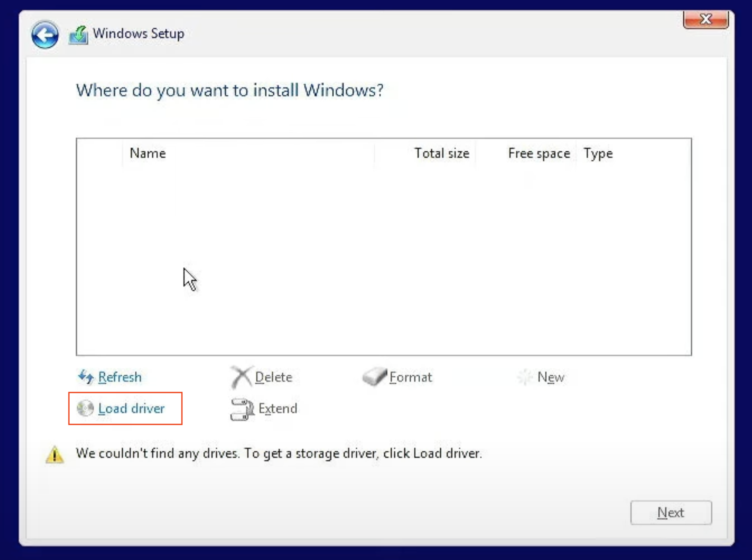Click the Extend drive icon
Screen dimensions: 752x560
coord(242,409)
